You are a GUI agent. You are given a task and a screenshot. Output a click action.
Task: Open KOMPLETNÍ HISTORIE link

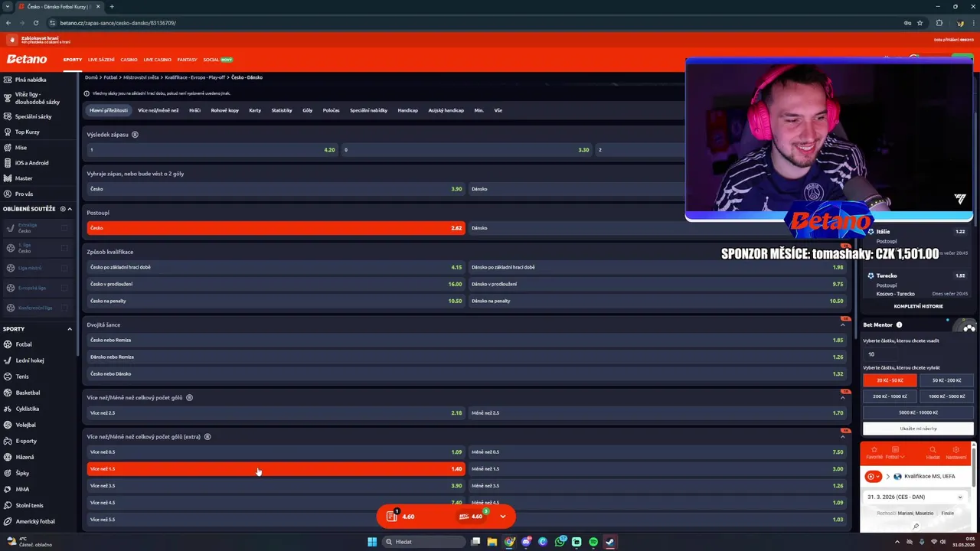click(918, 306)
